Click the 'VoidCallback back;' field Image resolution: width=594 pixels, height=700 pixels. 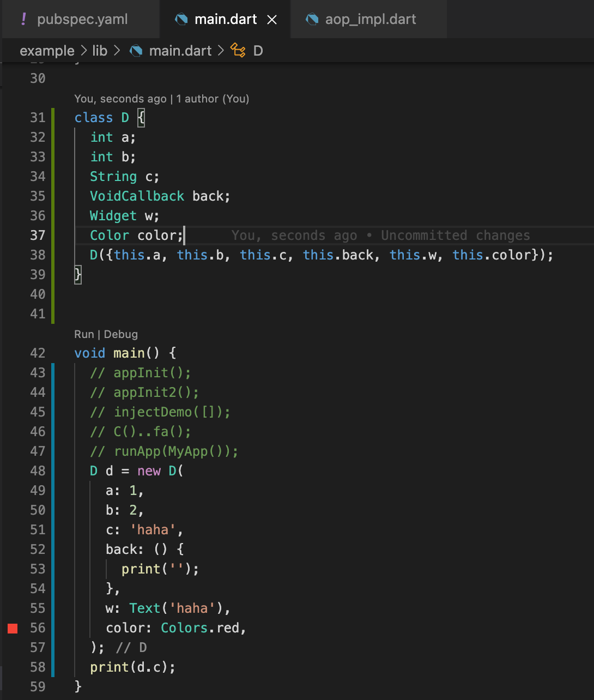click(x=160, y=196)
